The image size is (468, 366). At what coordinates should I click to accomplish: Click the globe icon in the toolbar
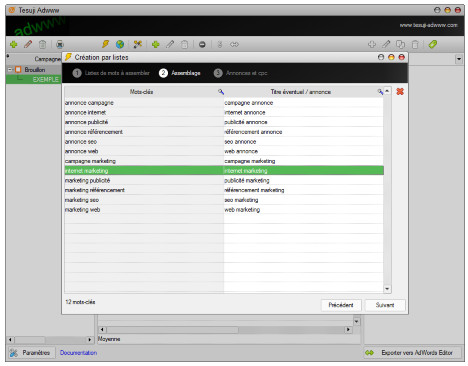[x=120, y=44]
